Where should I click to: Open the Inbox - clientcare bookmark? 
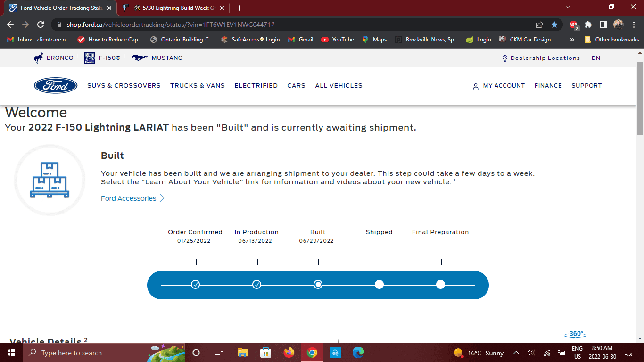point(39,40)
